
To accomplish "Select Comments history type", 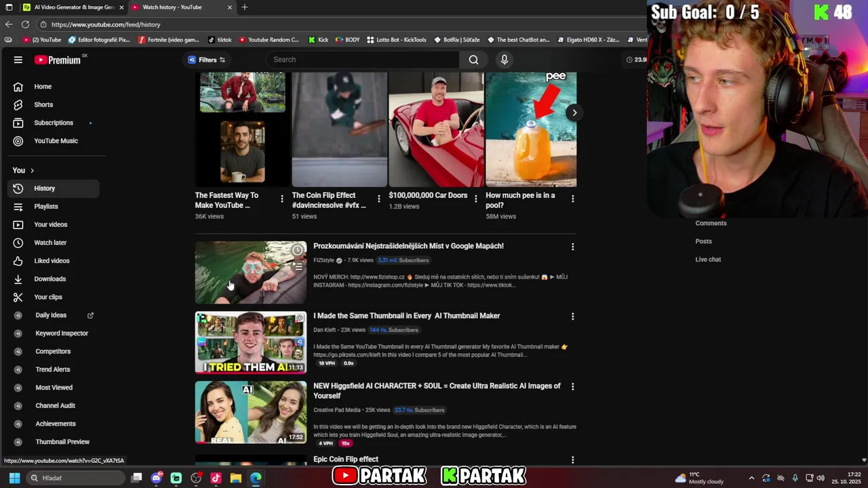I will pyautogui.click(x=711, y=223).
